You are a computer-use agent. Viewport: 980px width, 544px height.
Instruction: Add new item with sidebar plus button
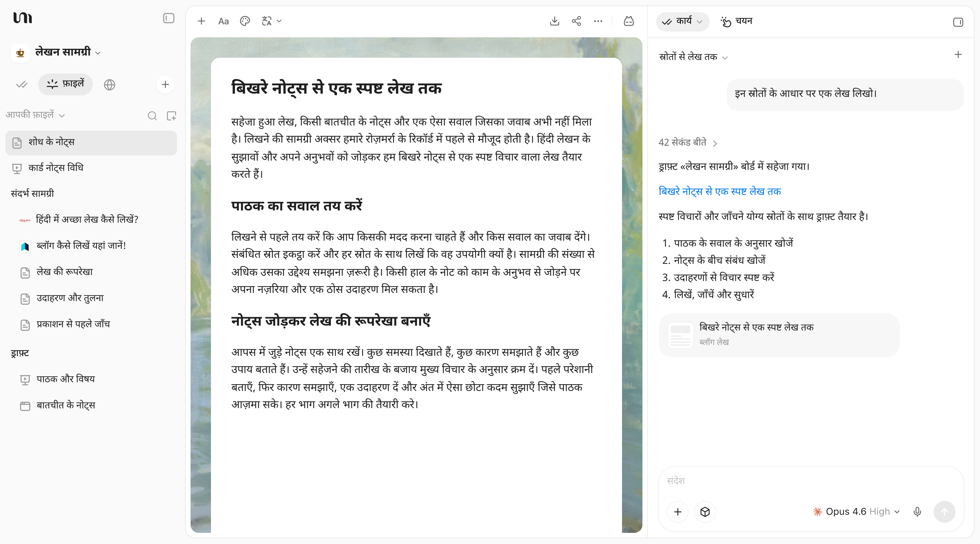coord(165,84)
